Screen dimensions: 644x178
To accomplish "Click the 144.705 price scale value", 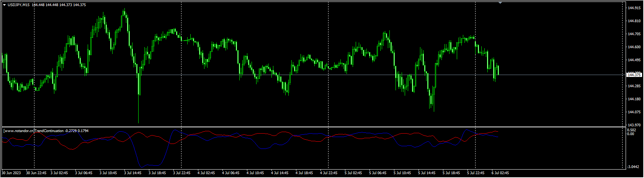I will coord(634,34).
